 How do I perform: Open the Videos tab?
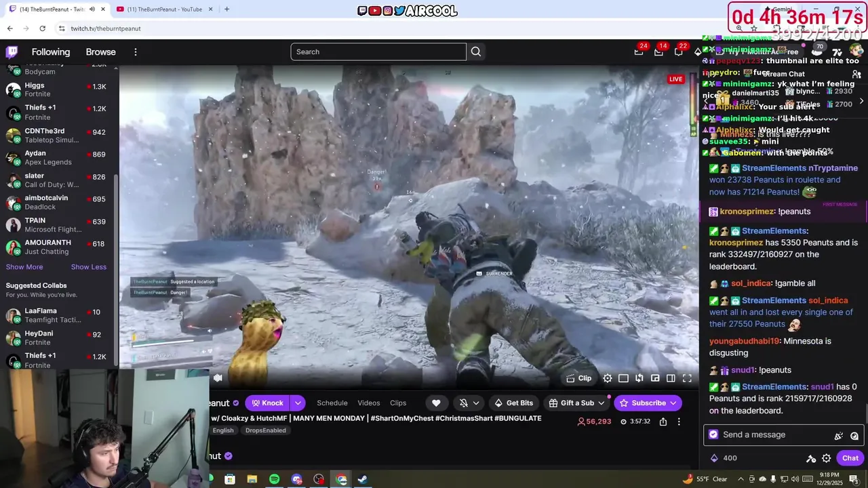click(369, 403)
